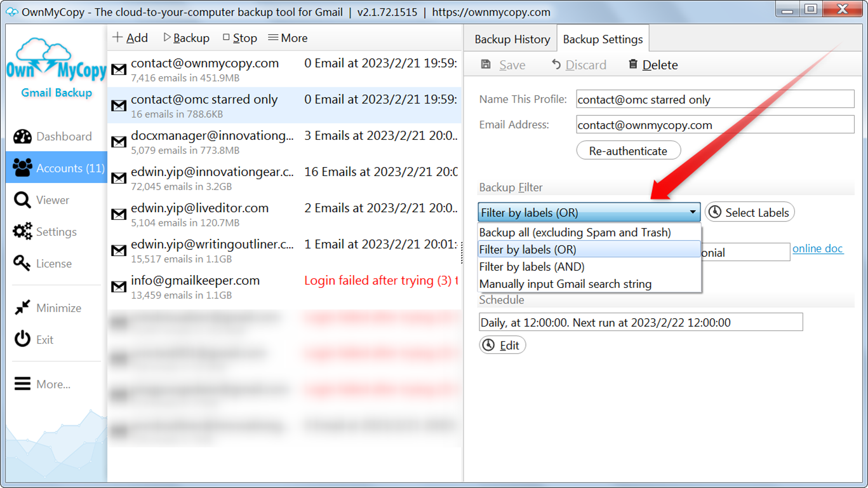Screen dimensions: 868x488
Task: Open the Viewer magnifier icon
Action: pyautogui.click(x=22, y=200)
